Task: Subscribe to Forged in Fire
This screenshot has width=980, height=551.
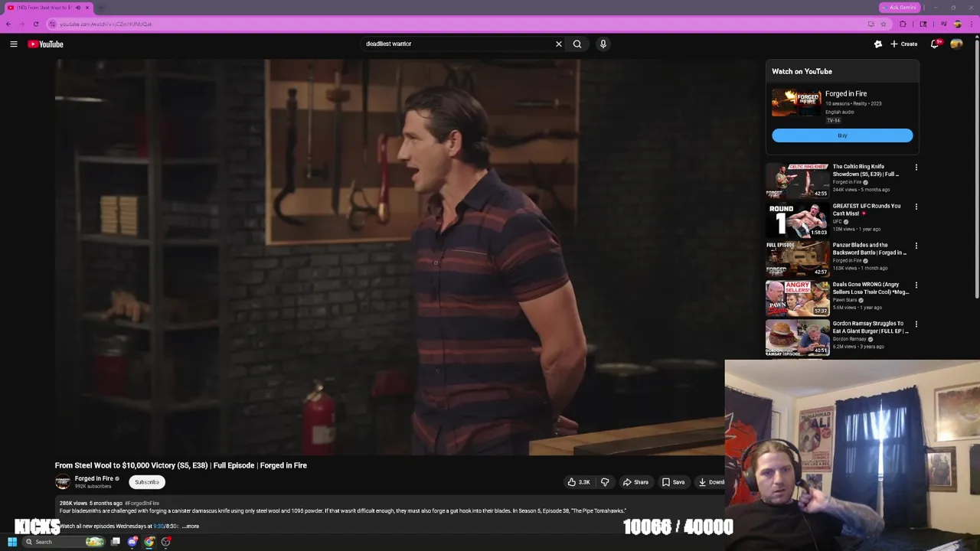Action: (147, 482)
